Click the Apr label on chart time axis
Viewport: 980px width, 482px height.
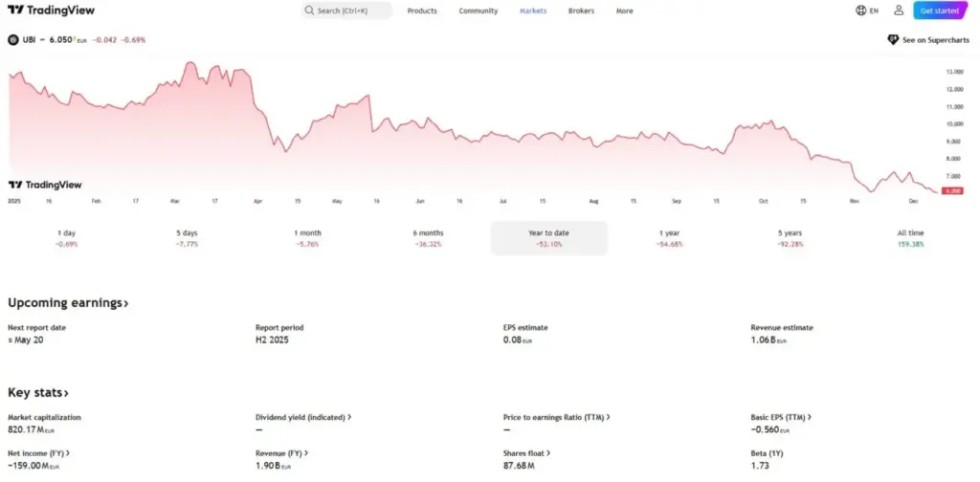pyautogui.click(x=258, y=201)
